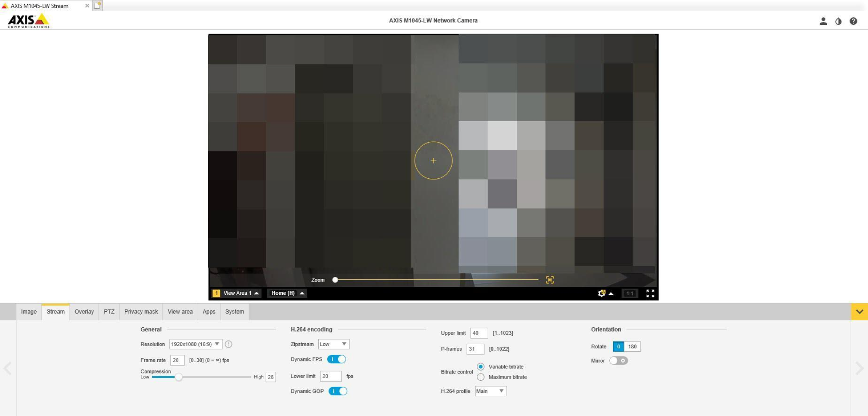Viewport: 868px width, 416px height.
Task: Click the maximum zoom bracket icon
Action: [x=550, y=280]
